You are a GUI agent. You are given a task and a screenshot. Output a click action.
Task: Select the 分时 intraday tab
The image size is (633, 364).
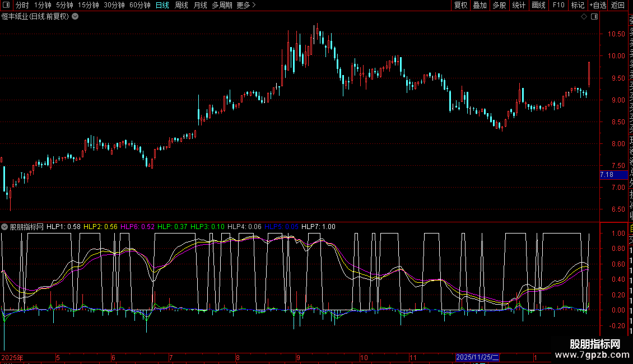(x=22, y=6)
